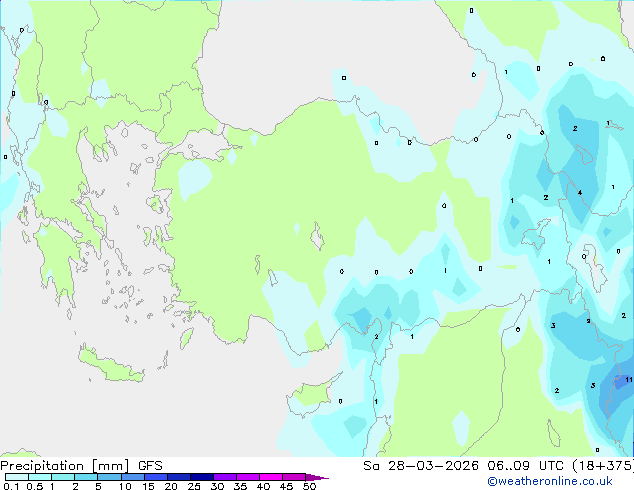Click the '0.5' legend scale label
The width and height of the screenshot is (634, 490).
tap(35, 486)
